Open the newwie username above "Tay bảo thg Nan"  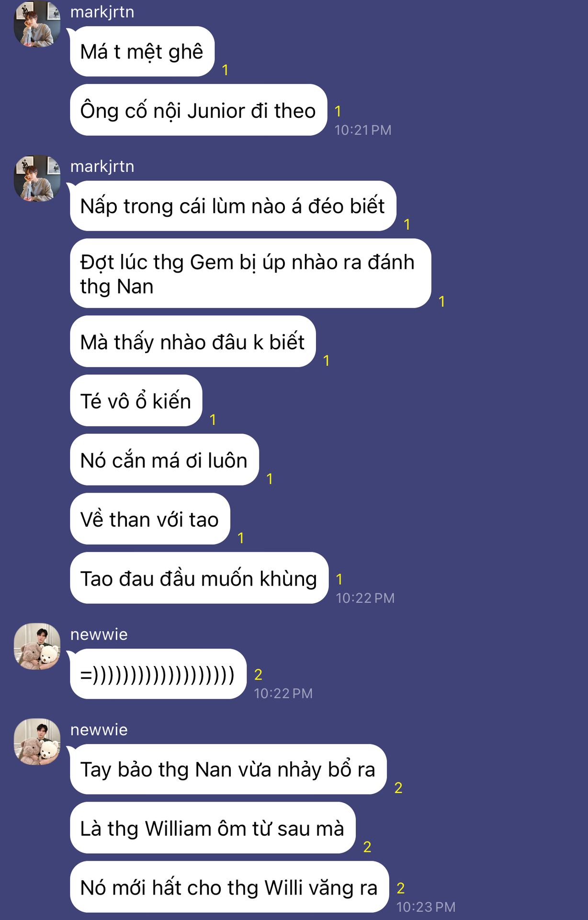[99, 730]
